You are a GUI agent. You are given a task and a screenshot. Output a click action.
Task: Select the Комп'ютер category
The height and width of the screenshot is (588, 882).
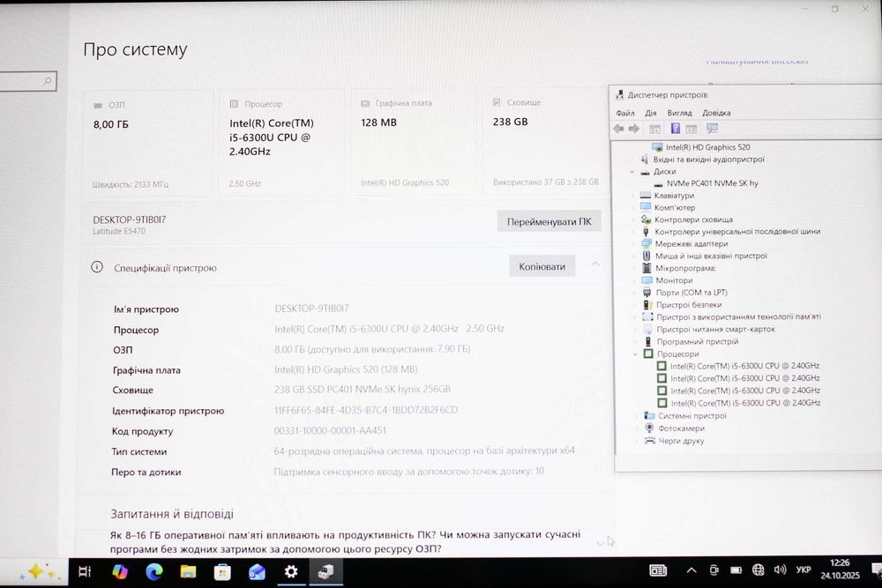tap(675, 207)
